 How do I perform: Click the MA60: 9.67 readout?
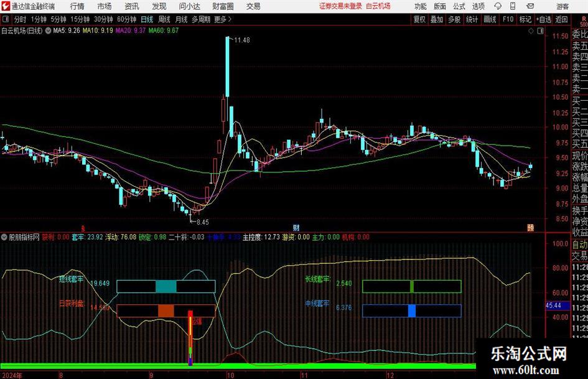(164, 30)
